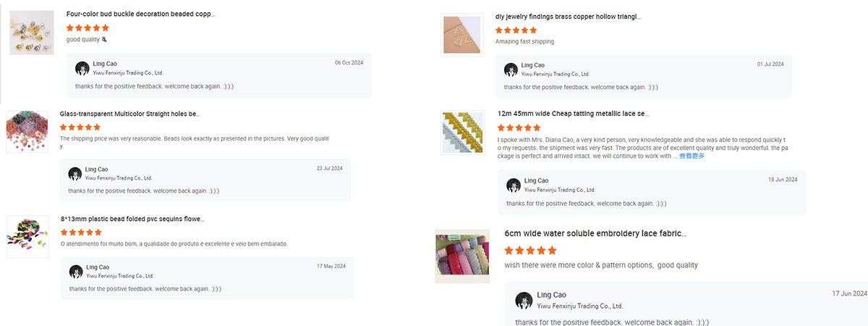The width and height of the screenshot is (868, 326).
Task: Click Ling Cao's avatar in the 17 May 2024 reply
Action: 76,272
